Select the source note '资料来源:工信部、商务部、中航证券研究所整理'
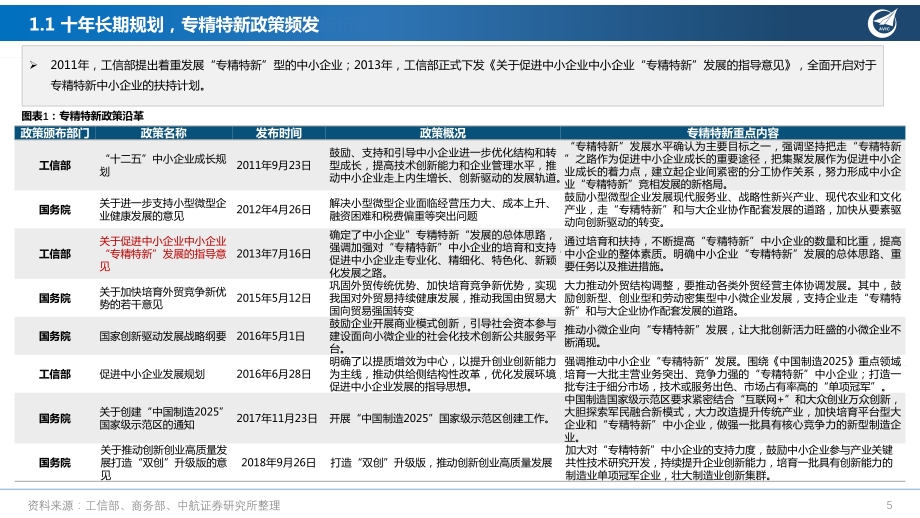Screen dimensions: 920x518 tap(154, 505)
